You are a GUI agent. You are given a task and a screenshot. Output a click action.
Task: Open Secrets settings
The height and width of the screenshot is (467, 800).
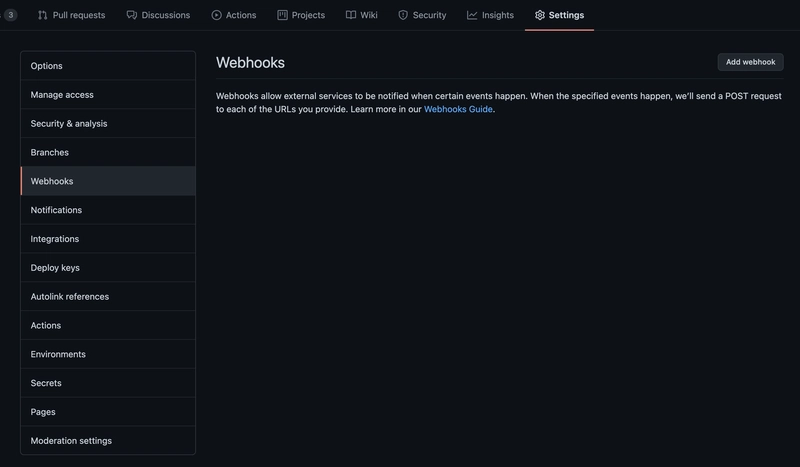click(x=108, y=383)
